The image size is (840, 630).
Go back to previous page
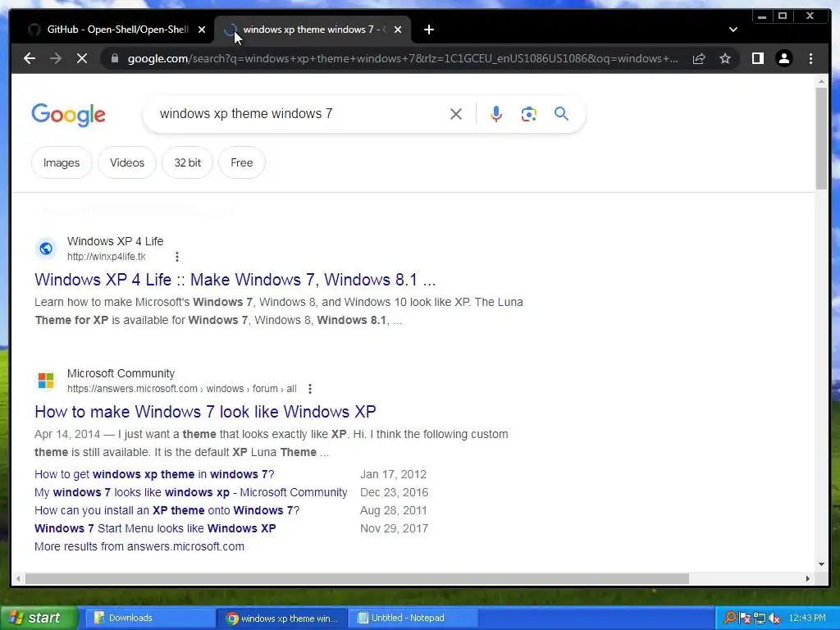pos(30,58)
